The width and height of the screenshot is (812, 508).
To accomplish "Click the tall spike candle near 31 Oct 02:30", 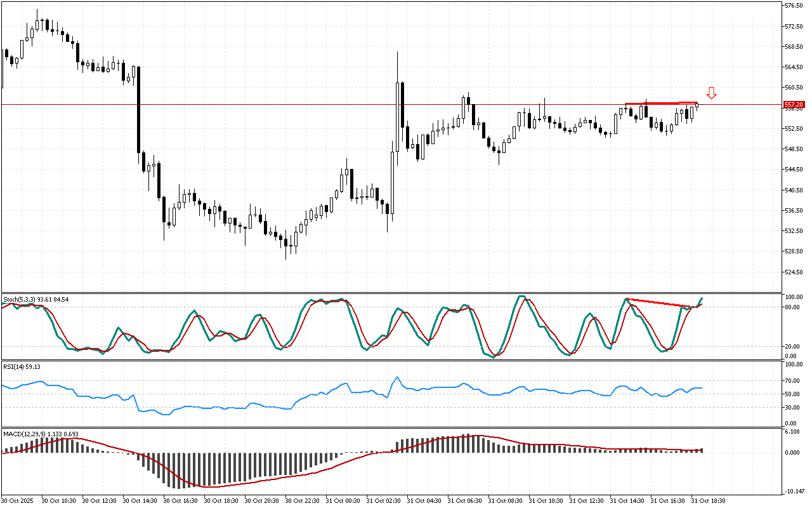I will pyautogui.click(x=398, y=114).
